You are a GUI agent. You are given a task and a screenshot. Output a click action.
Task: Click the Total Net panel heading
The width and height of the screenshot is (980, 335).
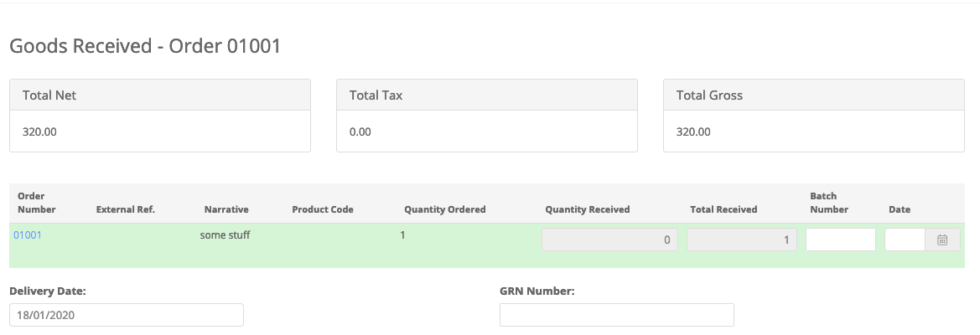pyautogui.click(x=160, y=95)
